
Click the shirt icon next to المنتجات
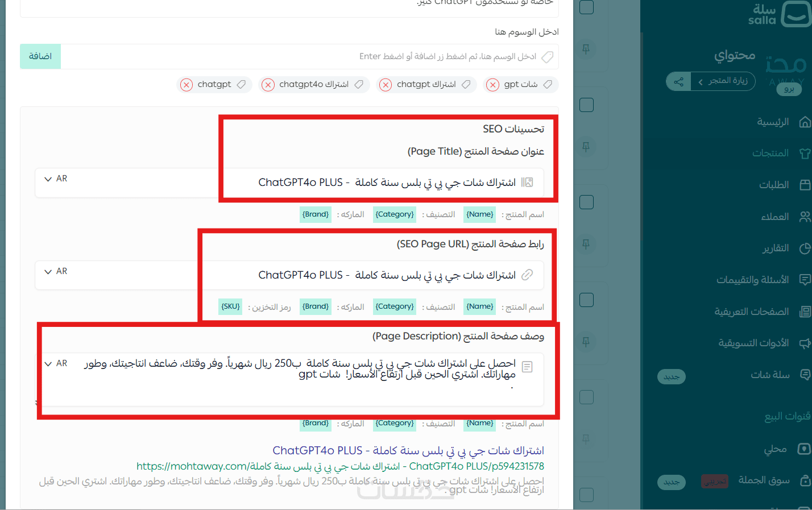(x=805, y=154)
